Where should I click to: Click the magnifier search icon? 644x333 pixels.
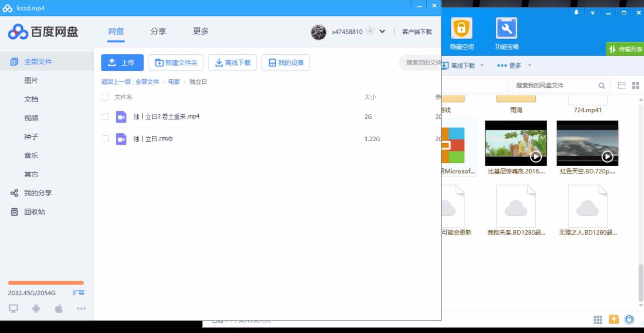coord(602,85)
